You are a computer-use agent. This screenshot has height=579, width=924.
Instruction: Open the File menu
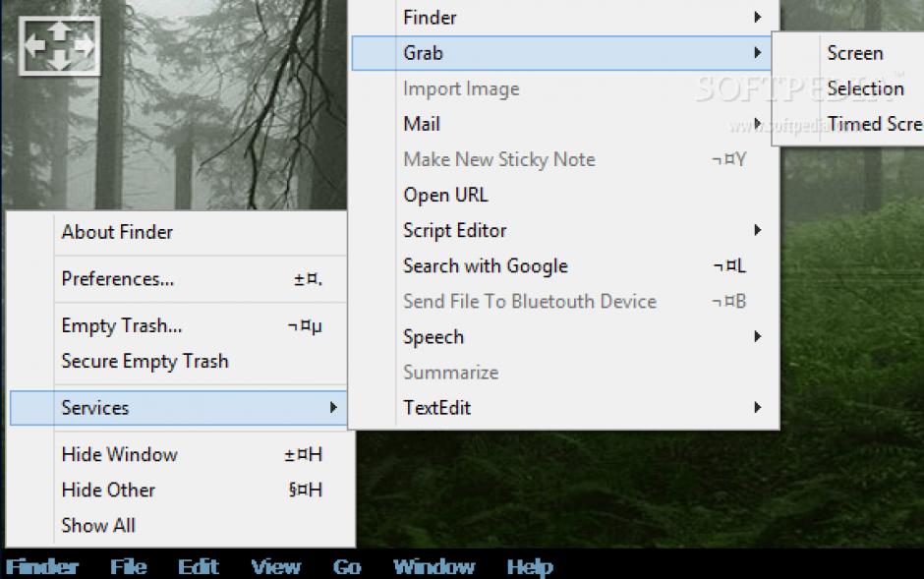click(x=129, y=566)
